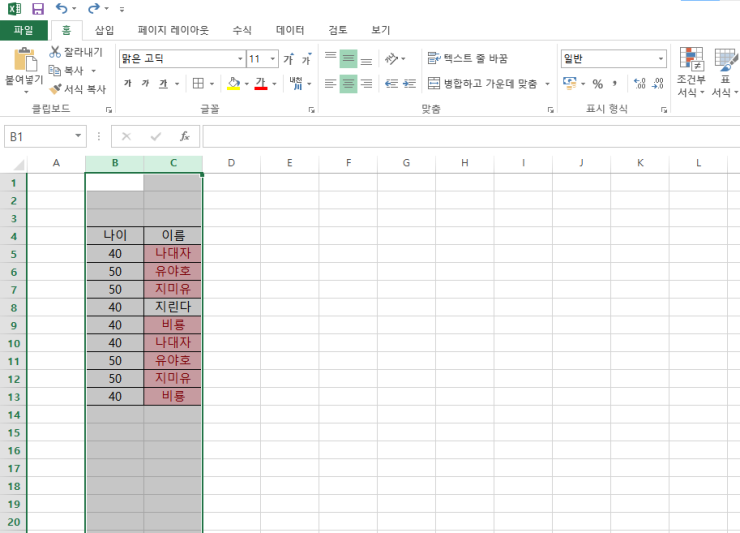The width and height of the screenshot is (740, 533).
Task: Toggle Align Left button
Action: click(330, 84)
